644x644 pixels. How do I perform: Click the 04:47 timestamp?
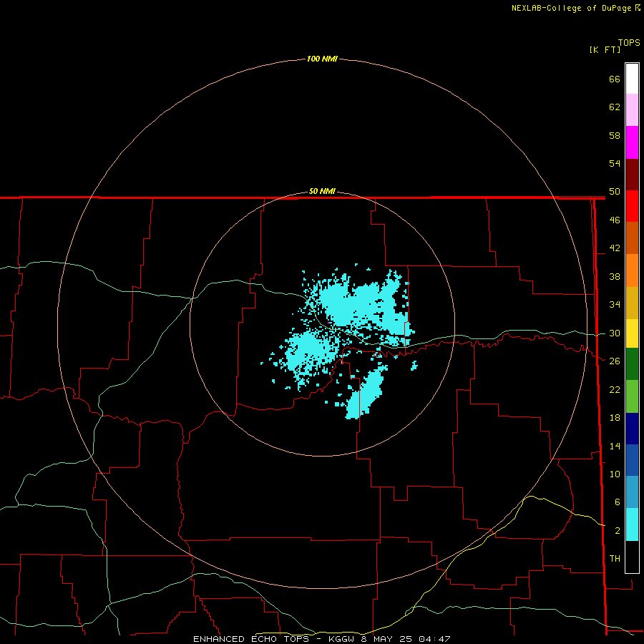click(x=434, y=639)
